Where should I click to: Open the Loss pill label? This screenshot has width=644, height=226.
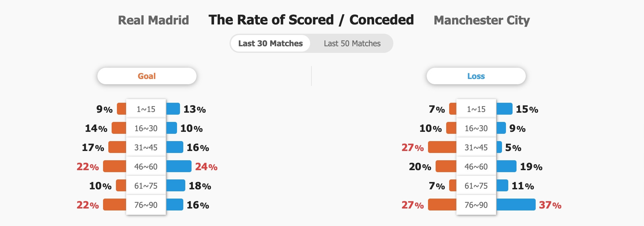click(476, 76)
